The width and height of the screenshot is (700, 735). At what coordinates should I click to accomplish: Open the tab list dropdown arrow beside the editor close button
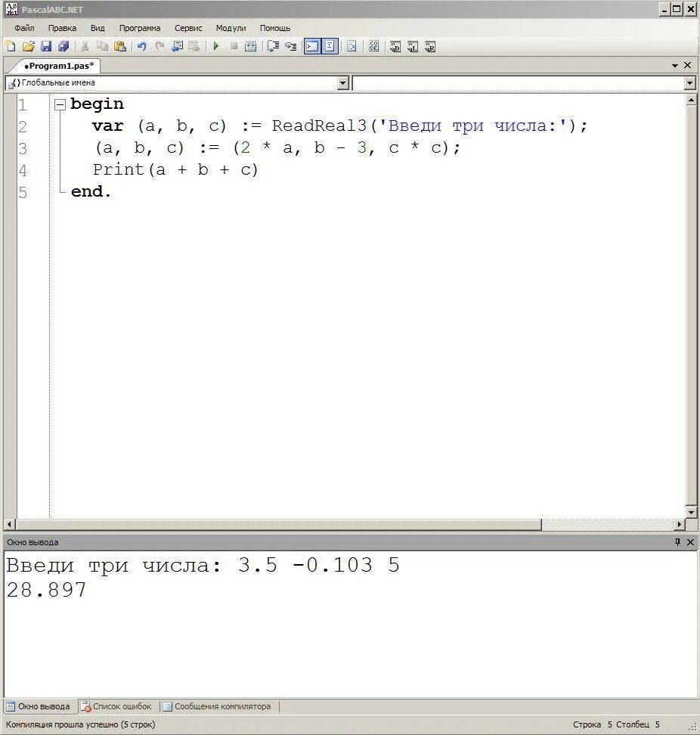[675, 66]
